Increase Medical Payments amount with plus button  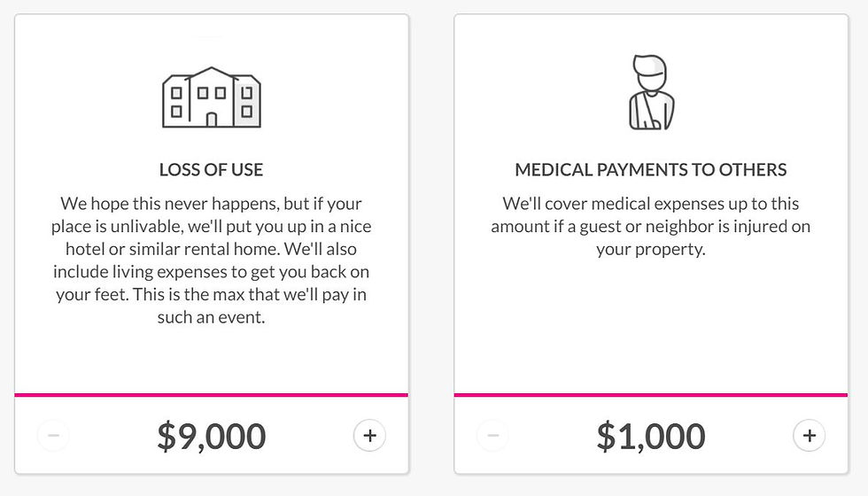click(810, 436)
